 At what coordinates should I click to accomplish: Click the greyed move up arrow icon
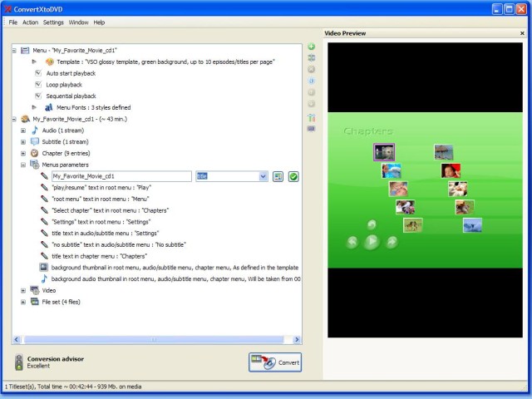pos(311,92)
